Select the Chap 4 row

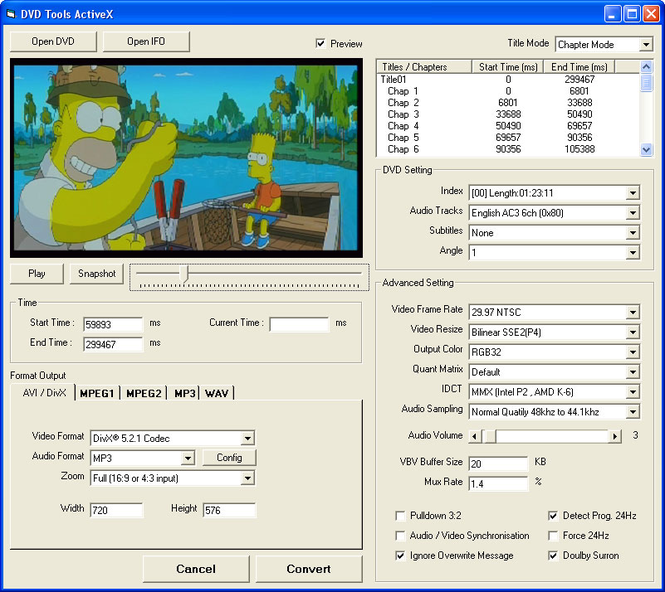click(x=508, y=126)
